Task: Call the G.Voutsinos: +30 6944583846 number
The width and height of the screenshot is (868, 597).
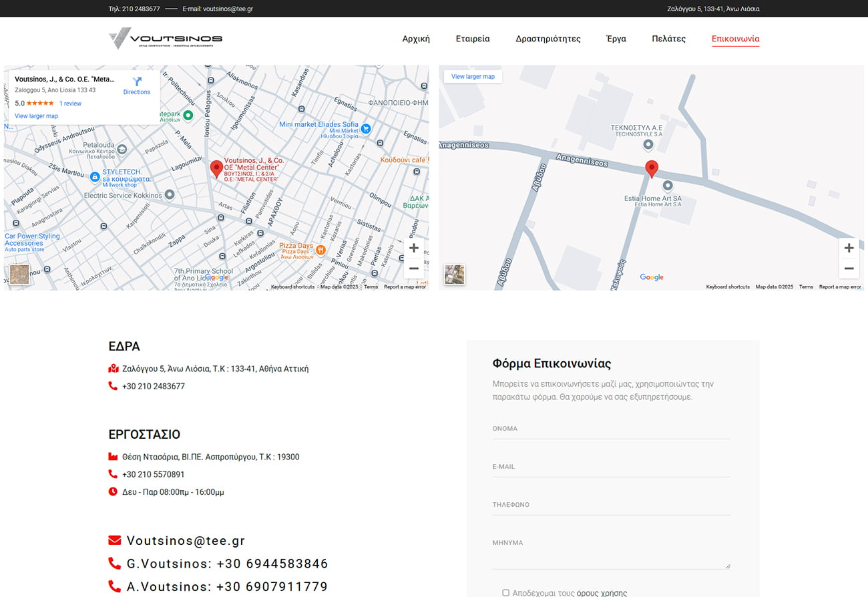Action: 227,564
